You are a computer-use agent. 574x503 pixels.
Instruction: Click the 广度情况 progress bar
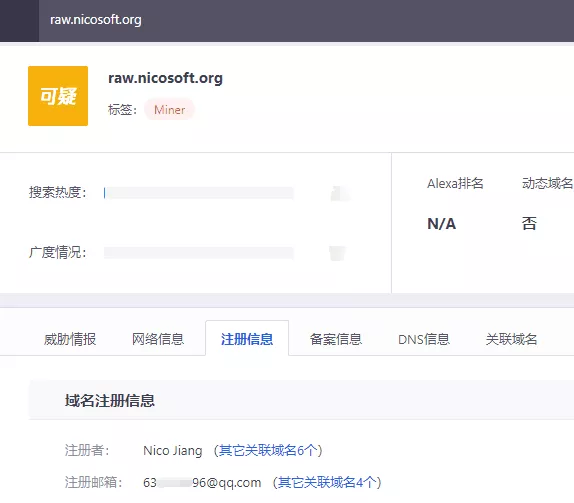[x=199, y=253]
